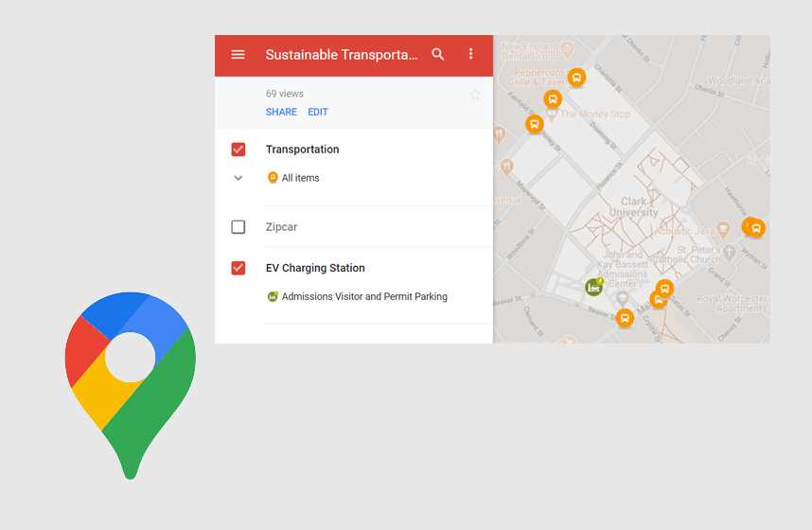Click the green EV charging marker on map
This screenshot has width=812, height=530.
coord(594,287)
